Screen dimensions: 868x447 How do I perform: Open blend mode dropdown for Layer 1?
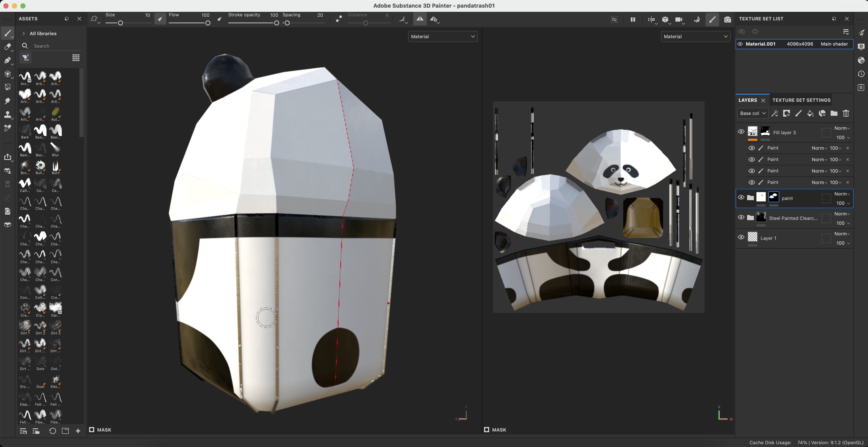842,234
